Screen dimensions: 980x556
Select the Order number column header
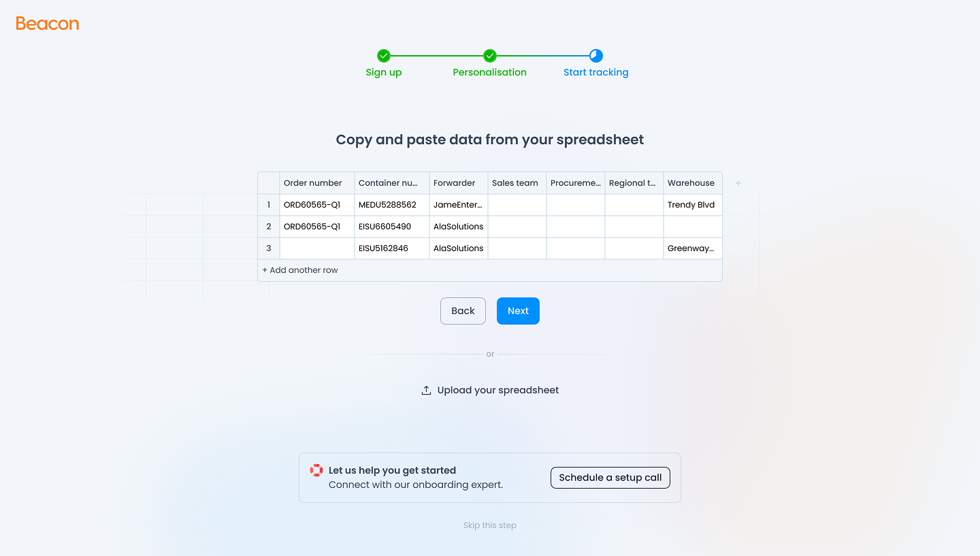coord(317,183)
